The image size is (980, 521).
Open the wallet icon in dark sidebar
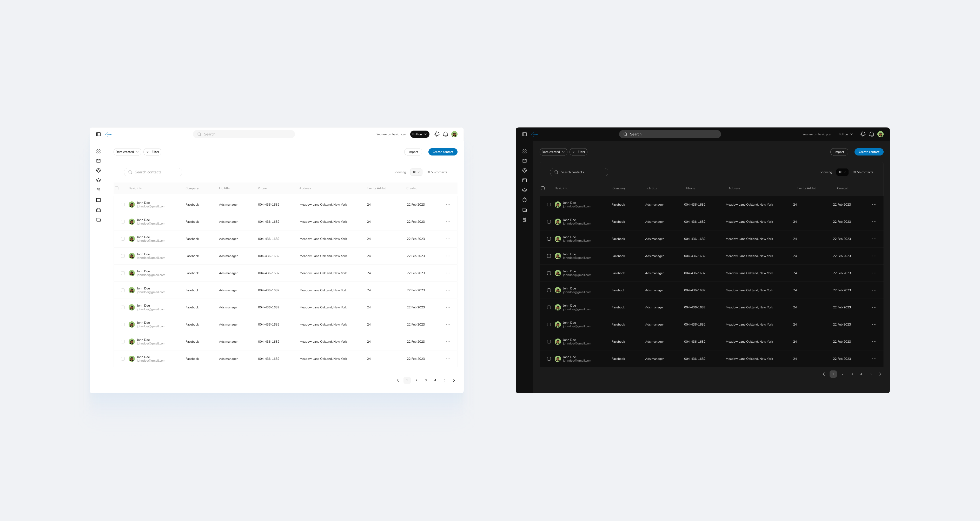[524, 210]
